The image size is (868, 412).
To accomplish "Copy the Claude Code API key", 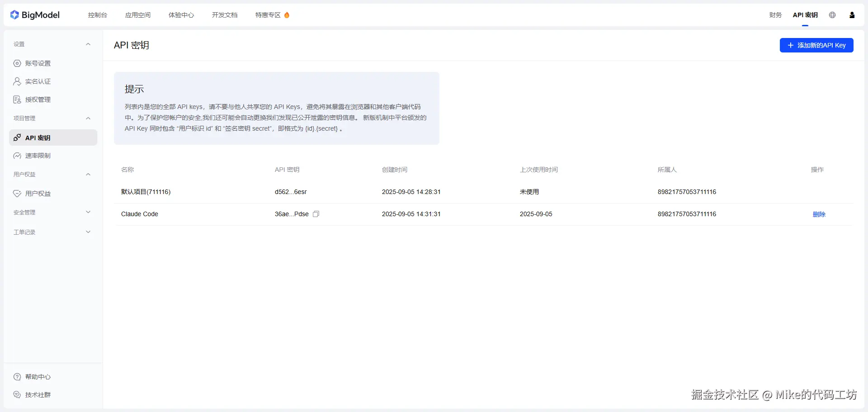I will coord(316,214).
